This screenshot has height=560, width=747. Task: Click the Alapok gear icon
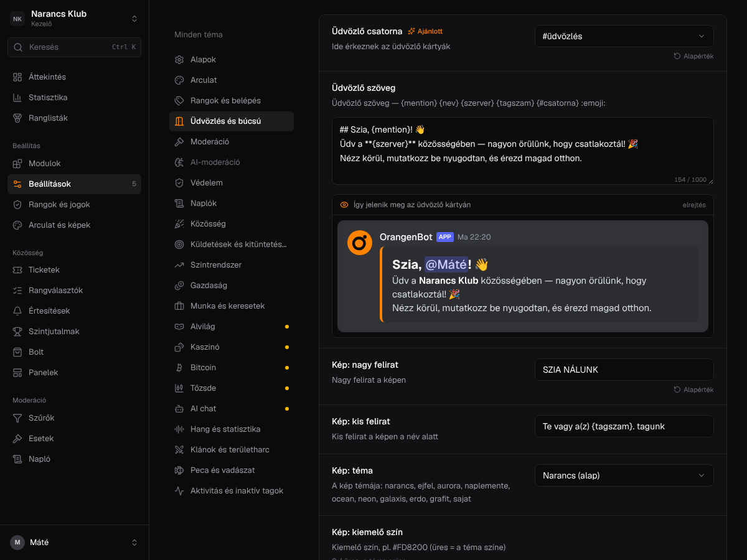click(179, 60)
